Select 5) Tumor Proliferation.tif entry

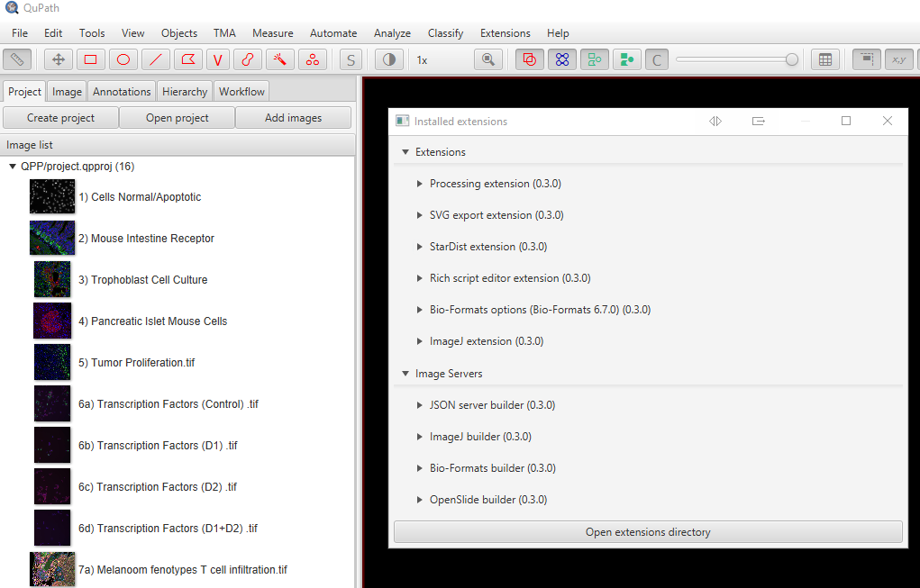pyautogui.click(x=136, y=362)
